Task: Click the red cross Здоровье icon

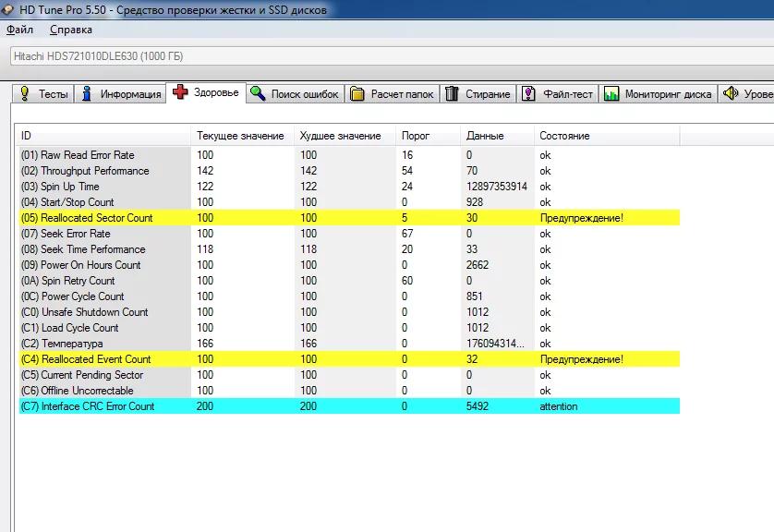Action: tap(180, 92)
